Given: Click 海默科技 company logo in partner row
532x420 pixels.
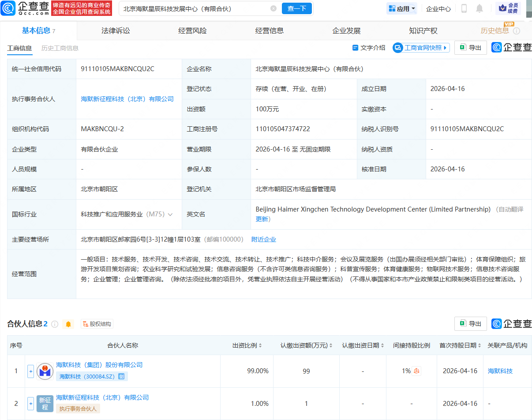Looking at the screenshot, I should coord(45,371).
